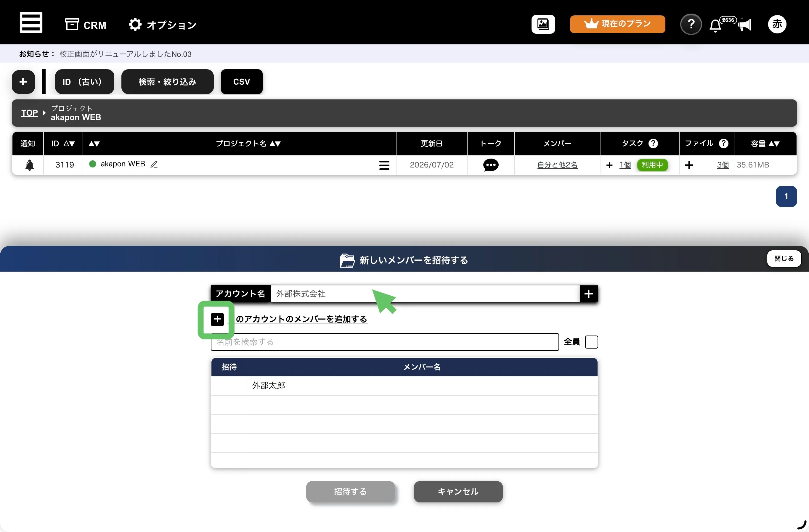Screen dimensions: 809x532
Task: Click のアカウントのメンバーを追加する link
Action: [x=301, y=319]
